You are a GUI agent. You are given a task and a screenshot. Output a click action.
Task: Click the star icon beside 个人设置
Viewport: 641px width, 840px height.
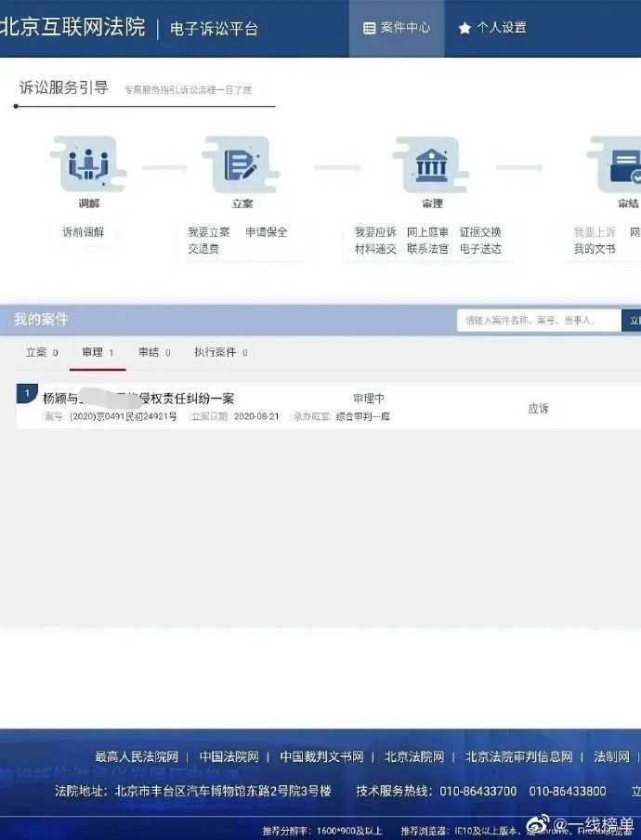tap(464, 28)
